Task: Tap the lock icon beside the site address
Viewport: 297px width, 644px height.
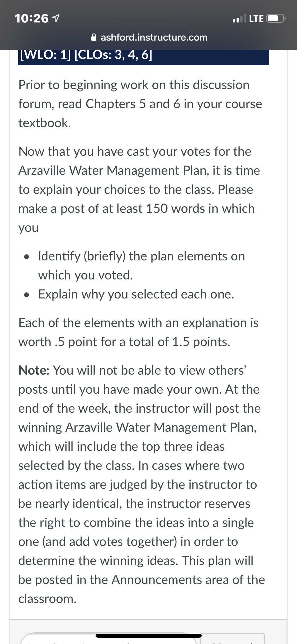Action: pyautogui.click(x=93, y=38)
